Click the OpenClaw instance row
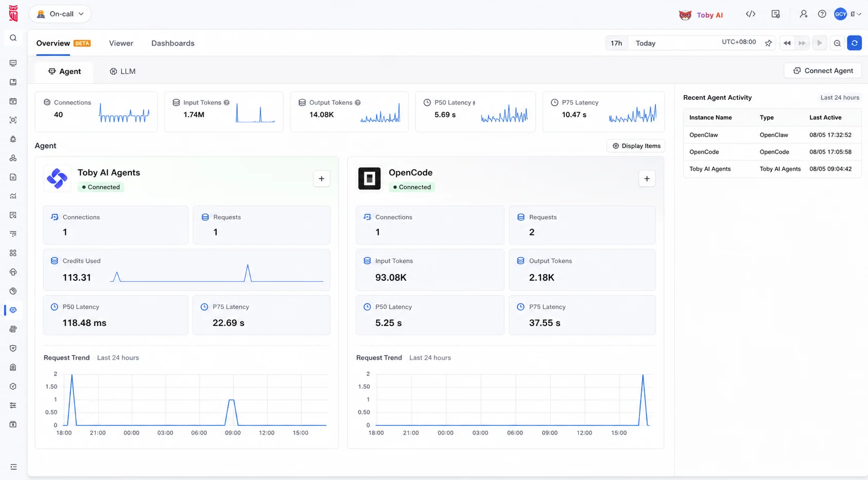The width and height of the screenshot is (868, 480). (x=772, y=135)
